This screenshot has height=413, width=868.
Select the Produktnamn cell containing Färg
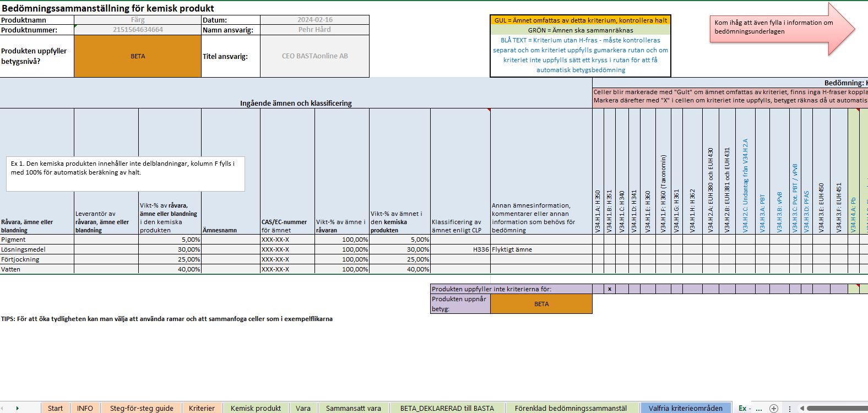tap(138, 20)
